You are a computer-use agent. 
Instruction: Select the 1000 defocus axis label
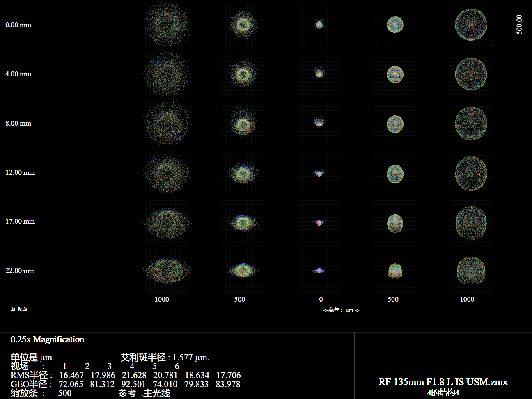(467, 299)
